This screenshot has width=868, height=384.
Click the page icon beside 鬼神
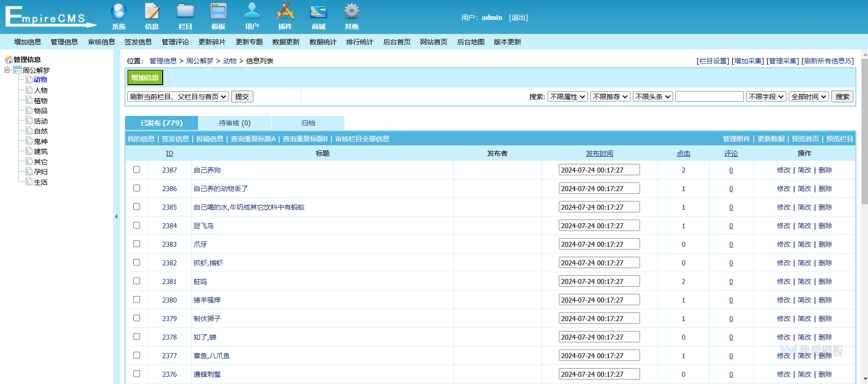(x=29, y=141)
